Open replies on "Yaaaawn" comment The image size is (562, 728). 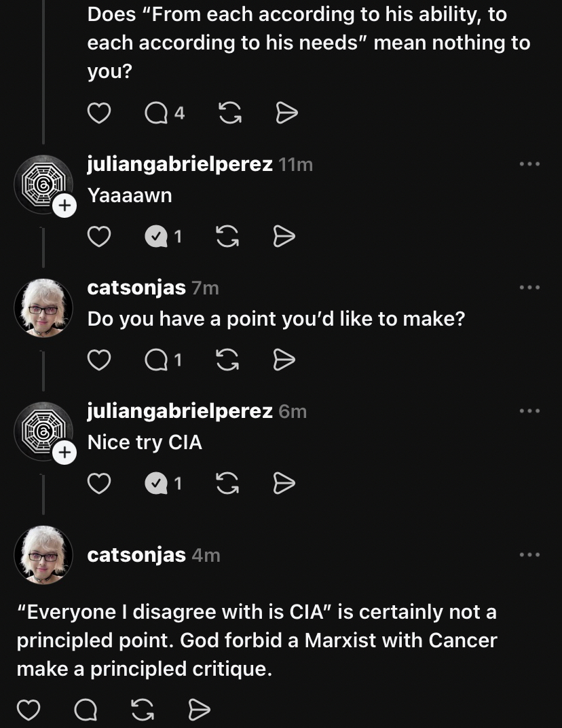click(x=157, y=237)
